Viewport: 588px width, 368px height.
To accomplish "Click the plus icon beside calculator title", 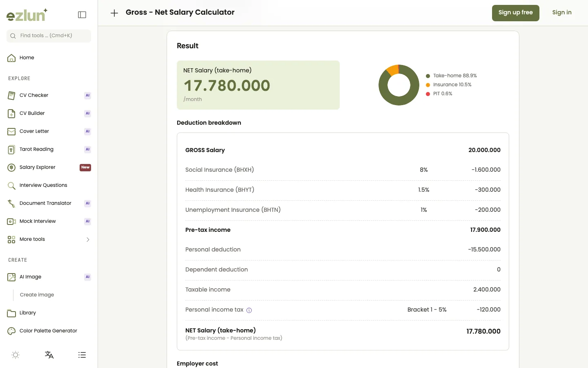I will (114, 13).
